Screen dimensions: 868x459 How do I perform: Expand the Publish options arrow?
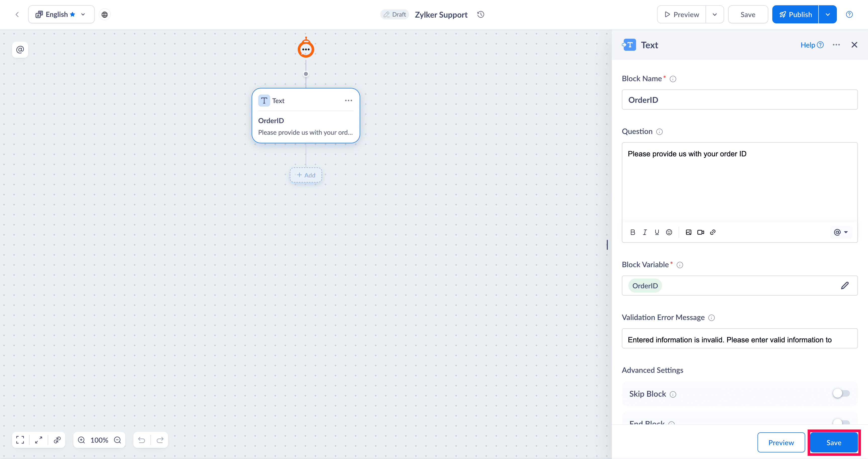828,15
